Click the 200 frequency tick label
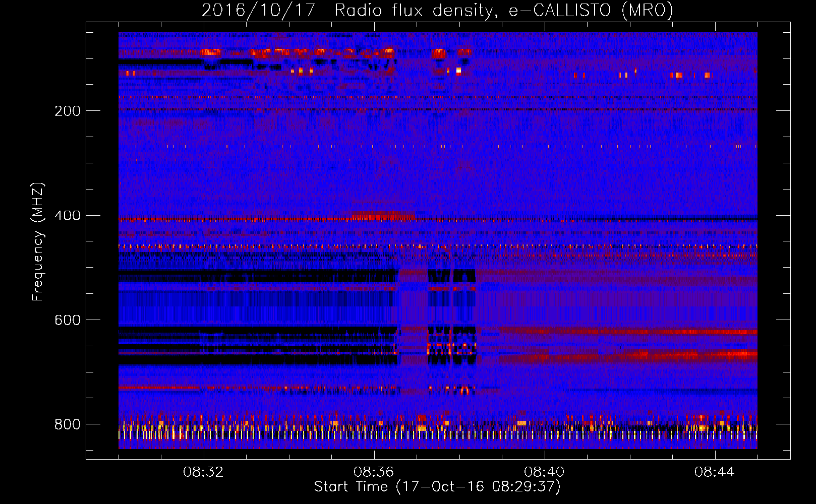 pyautogui.click(x=68, y=111)
